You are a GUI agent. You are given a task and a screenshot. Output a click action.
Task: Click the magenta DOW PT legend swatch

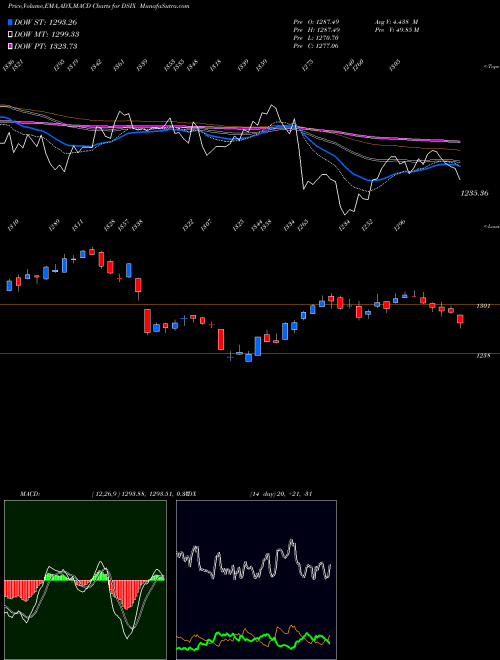click(11, 46)
